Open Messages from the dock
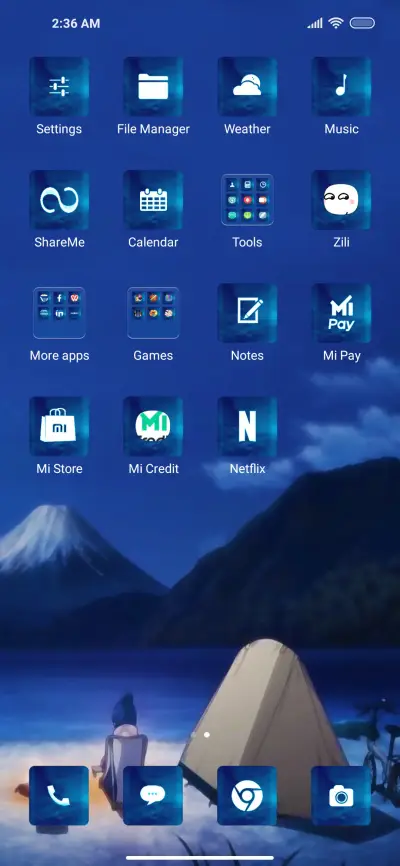Image resolution: width=400 pixels, height=866 pixels. point(153,795)
